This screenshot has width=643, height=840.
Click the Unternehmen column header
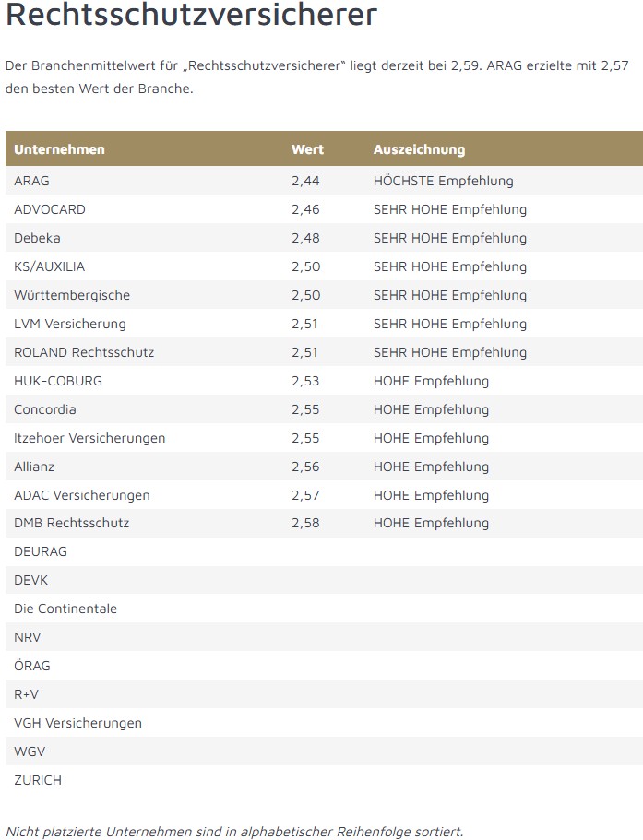pyautogui.click(x=59, y=149)
